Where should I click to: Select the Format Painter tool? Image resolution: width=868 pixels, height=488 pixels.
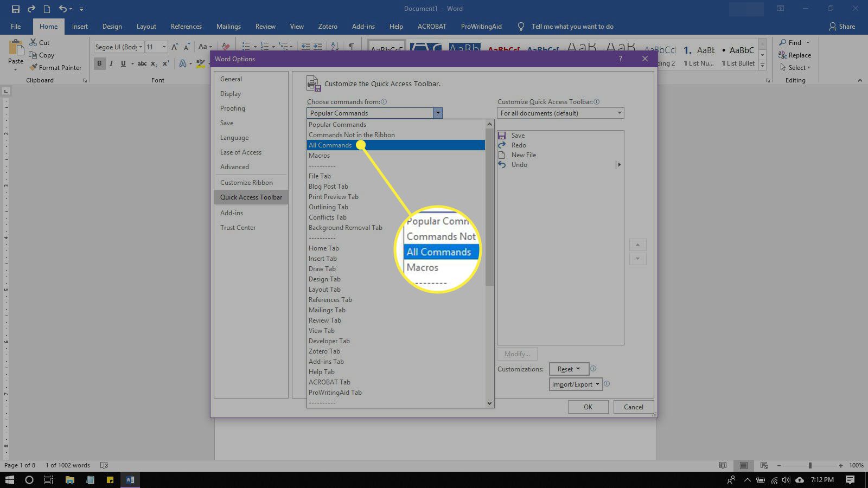55,67
